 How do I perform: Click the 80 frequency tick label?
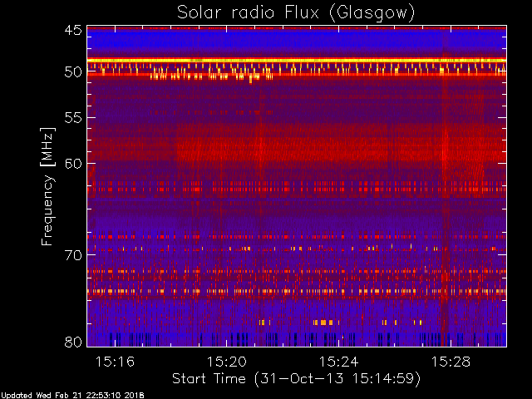pyautogui.click(x=73, y=342)
